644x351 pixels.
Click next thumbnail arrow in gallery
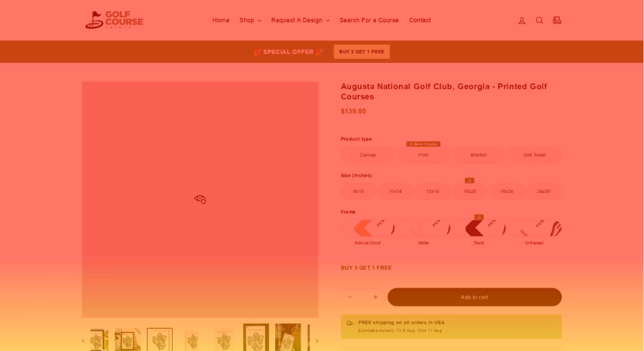click(317, 341)
